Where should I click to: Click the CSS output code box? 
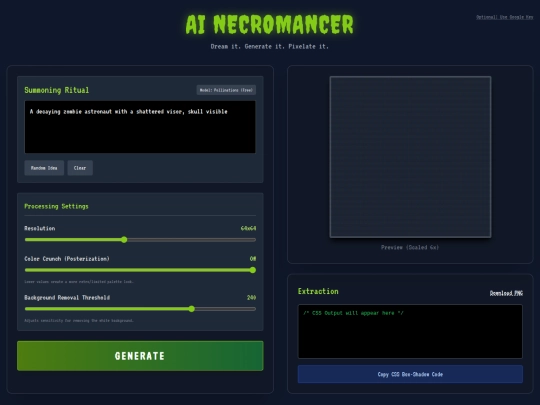(x=410, y=331)
